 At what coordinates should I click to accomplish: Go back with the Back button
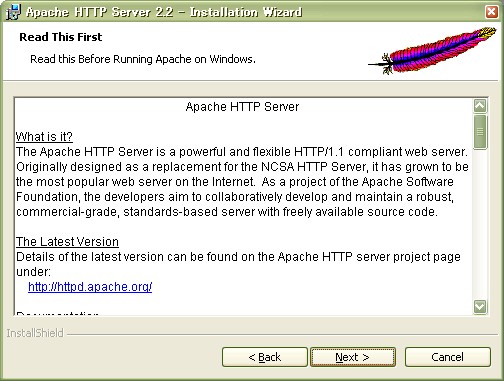[265, 357]
